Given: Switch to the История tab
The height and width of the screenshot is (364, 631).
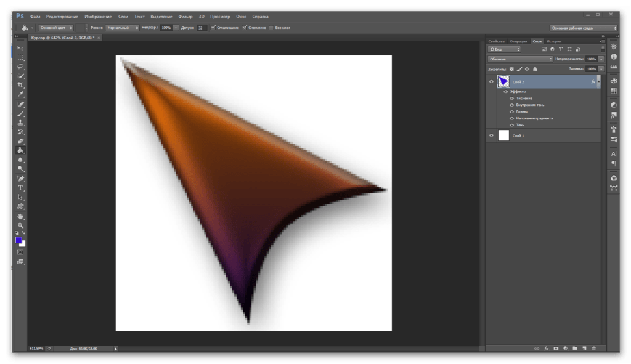Looking at the screenshot, I should [553, 41].
